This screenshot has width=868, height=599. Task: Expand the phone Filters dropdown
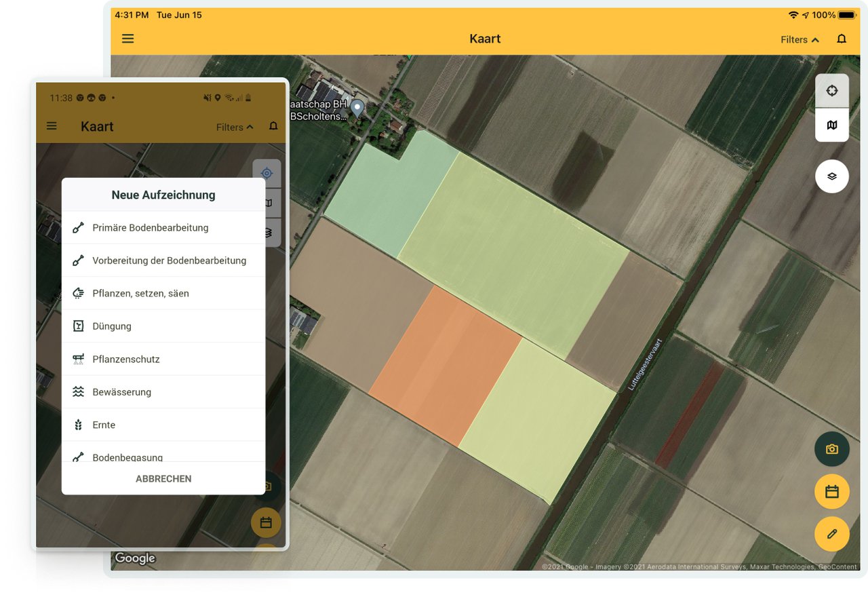point(235,127)
